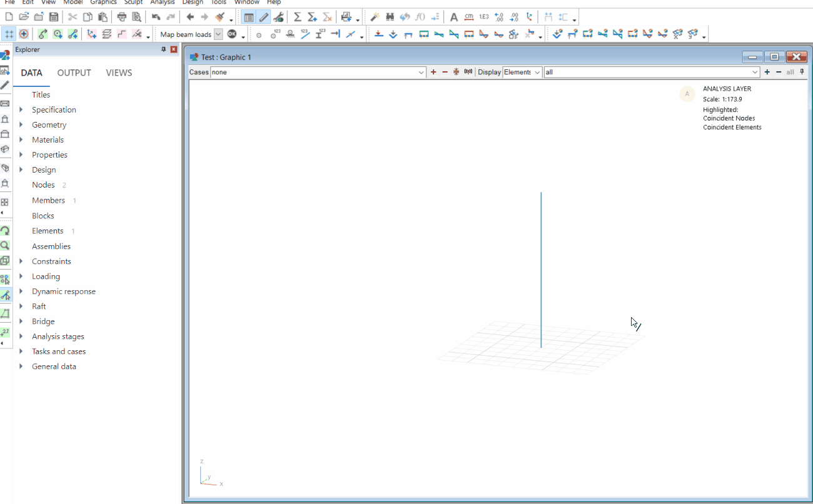Toggle the table view mode icon

click(248, 17)
